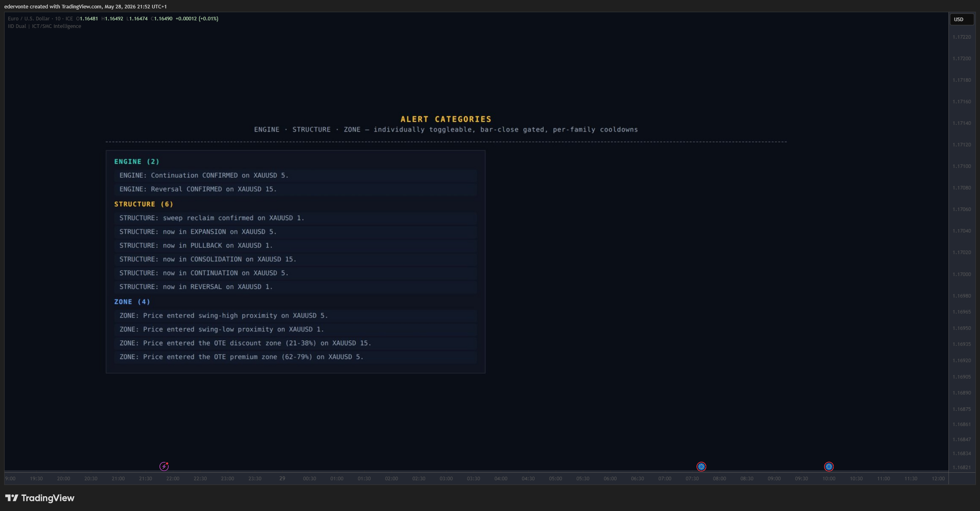
Task: Select 'now in EXPANSION on XAUUSD 5' row
Action: pyautogui.click(x=295, y=232)
